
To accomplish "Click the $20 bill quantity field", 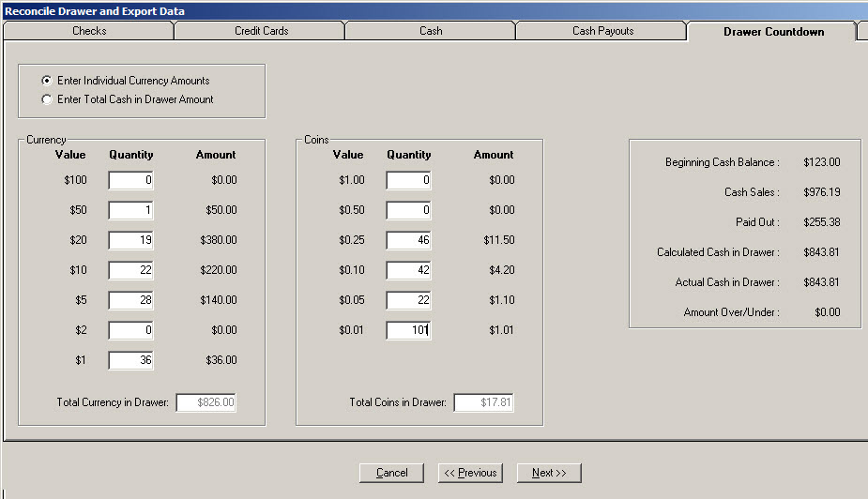I will pyautogui.click(x=130, y=240).
